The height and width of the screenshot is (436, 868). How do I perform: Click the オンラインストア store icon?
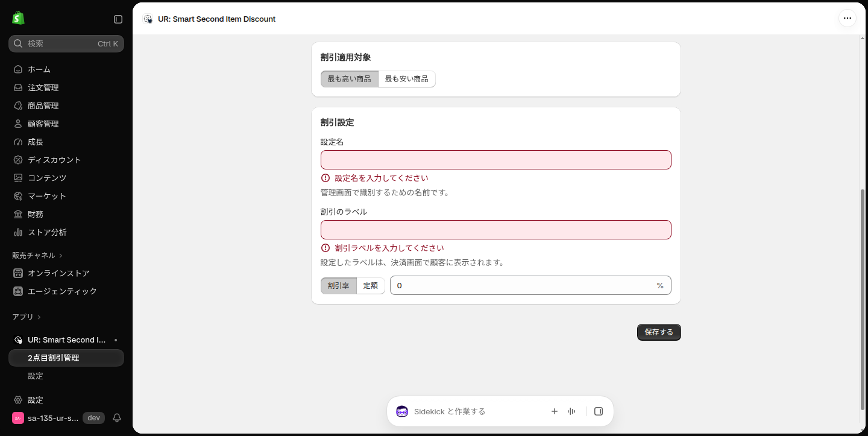pyautogui.click(x=18, y=273)
